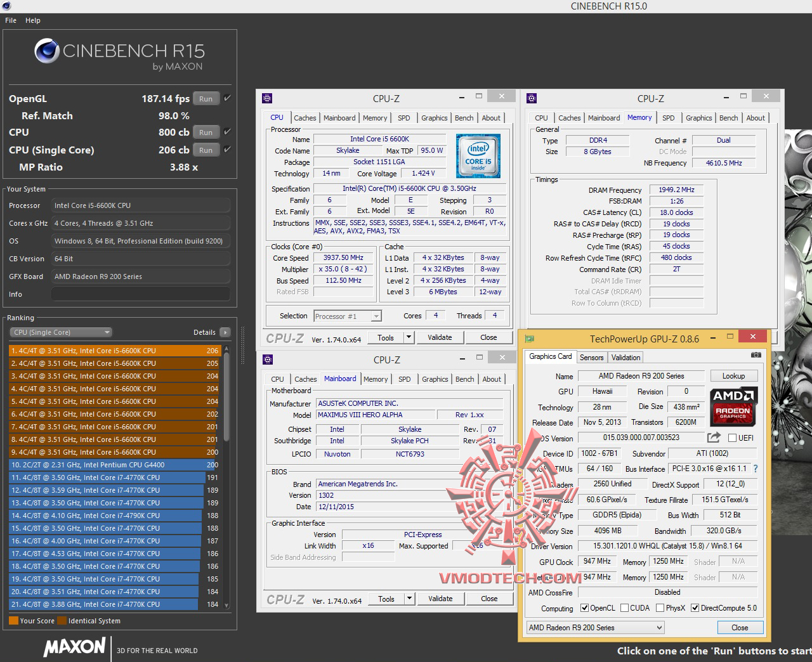Click the GPU-Z title bar app icon
The image size is (812, 662).
tap(530, 339)
